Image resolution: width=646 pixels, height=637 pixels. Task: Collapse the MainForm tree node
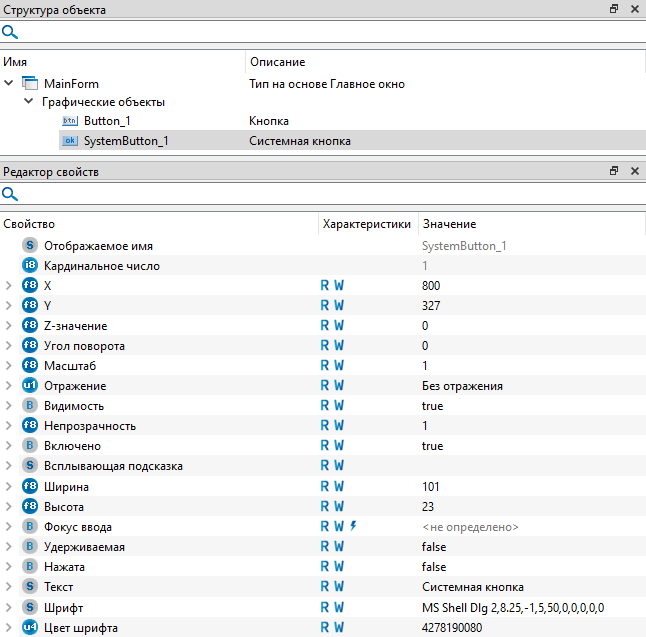[9, 84]
